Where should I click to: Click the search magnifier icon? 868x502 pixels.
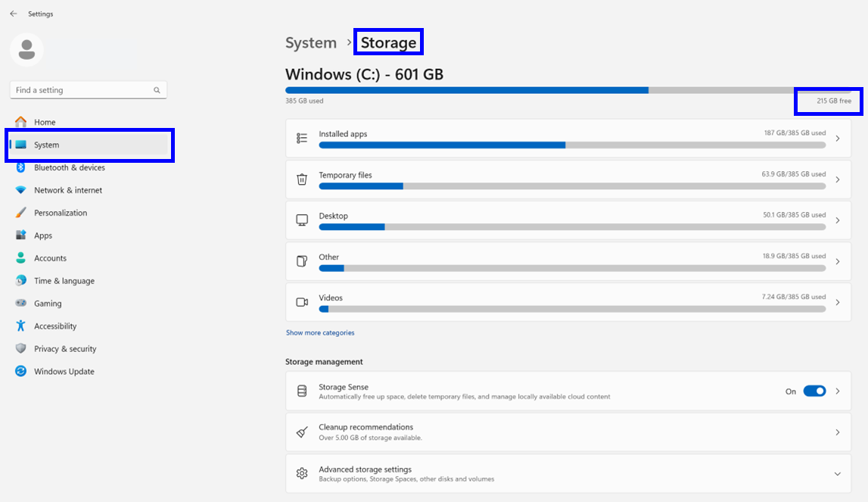click(x=157, y=90)
